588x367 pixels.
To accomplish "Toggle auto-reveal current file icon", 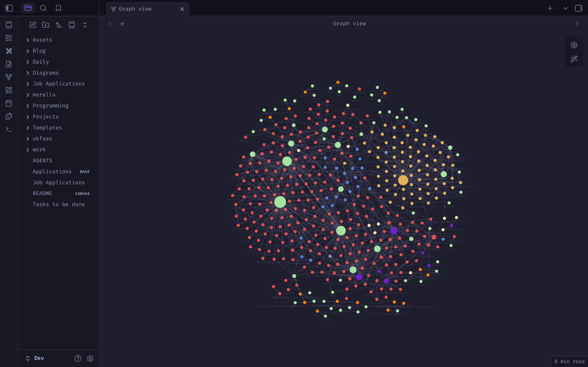I will click(x=72, y=25).
